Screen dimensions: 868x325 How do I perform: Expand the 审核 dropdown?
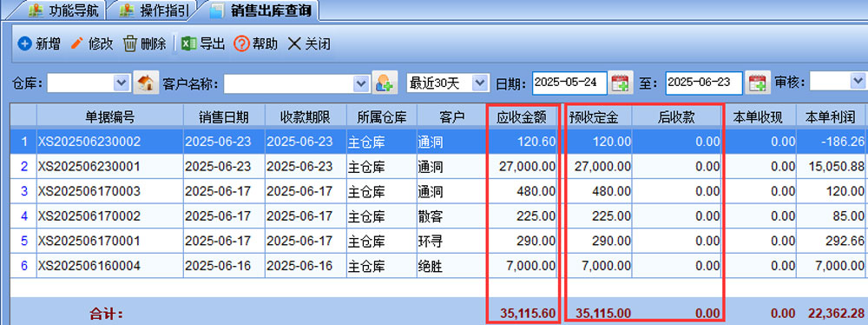(857, 83)
